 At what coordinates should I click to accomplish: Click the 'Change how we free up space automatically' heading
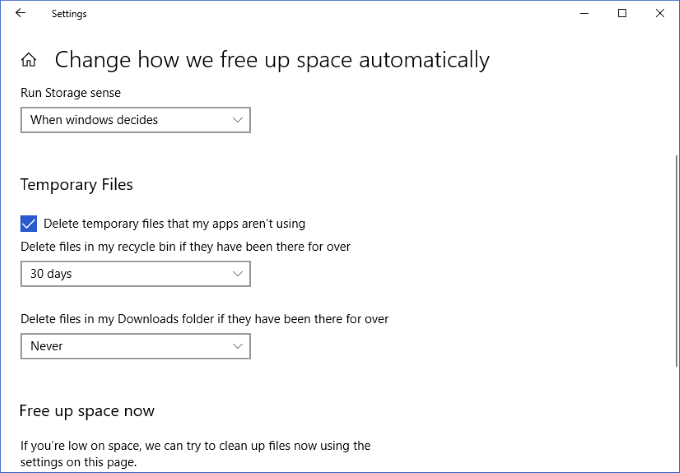pyautogui.click(x=272, y=60)
